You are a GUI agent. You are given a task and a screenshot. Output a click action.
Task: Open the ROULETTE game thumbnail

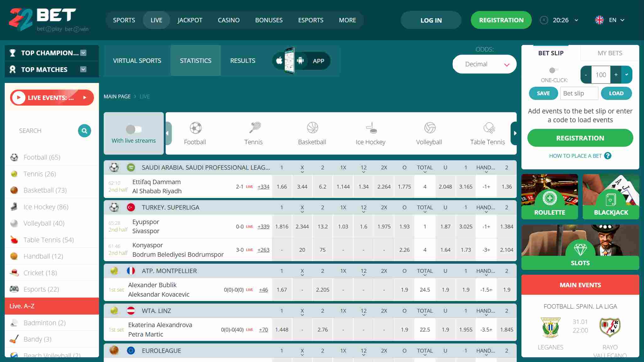pos(549,197)
